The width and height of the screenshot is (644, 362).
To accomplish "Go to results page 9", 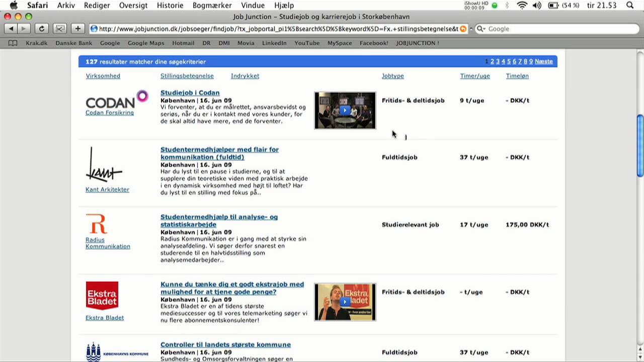I will point(531,61).
